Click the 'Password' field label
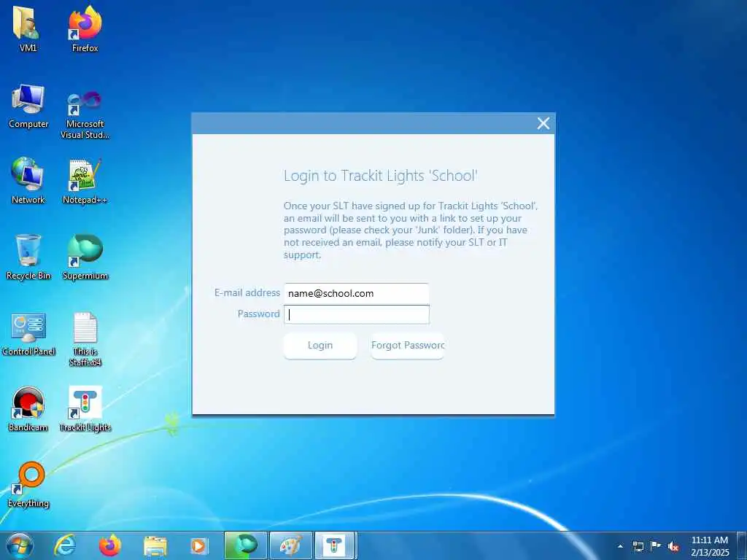The width and height of the screenshot is (747, 560). (259, 314)
